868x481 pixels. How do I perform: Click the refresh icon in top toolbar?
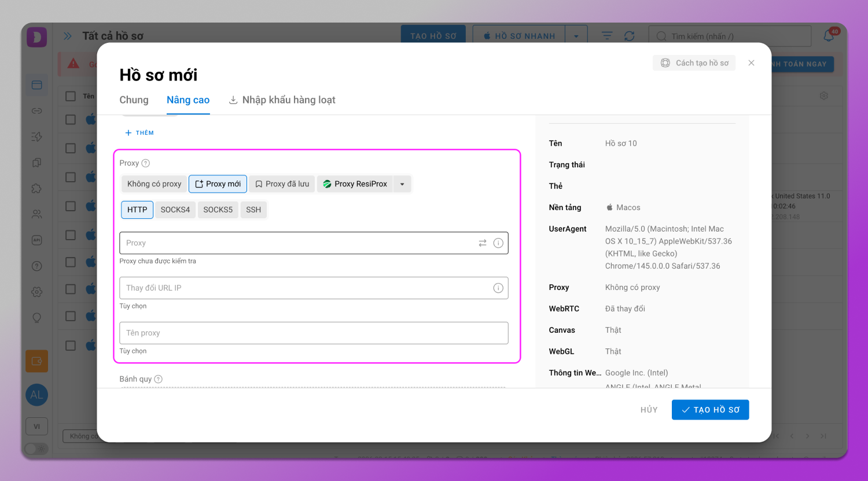(x=630, y=36)
